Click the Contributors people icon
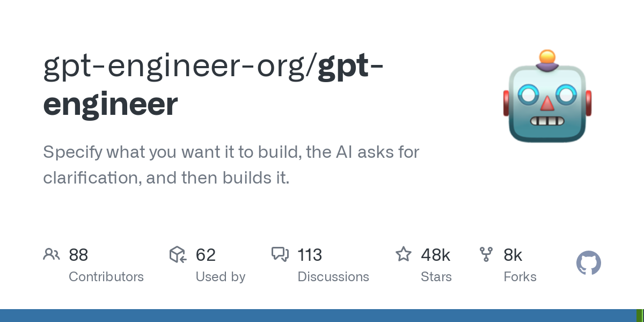Image resolution: width=644 pixels, height=322 pixels. point(52,254)
